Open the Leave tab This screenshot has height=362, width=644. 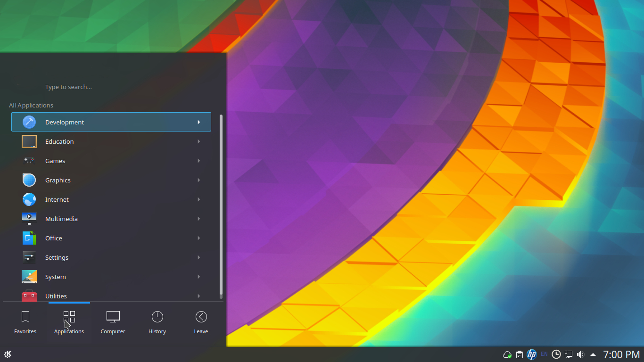click(x=201, y=322)
